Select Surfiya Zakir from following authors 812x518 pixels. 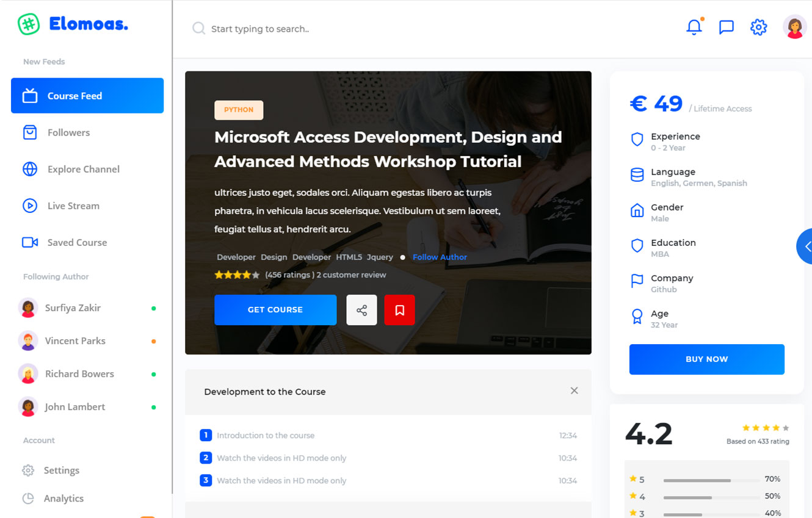point(73,308)
